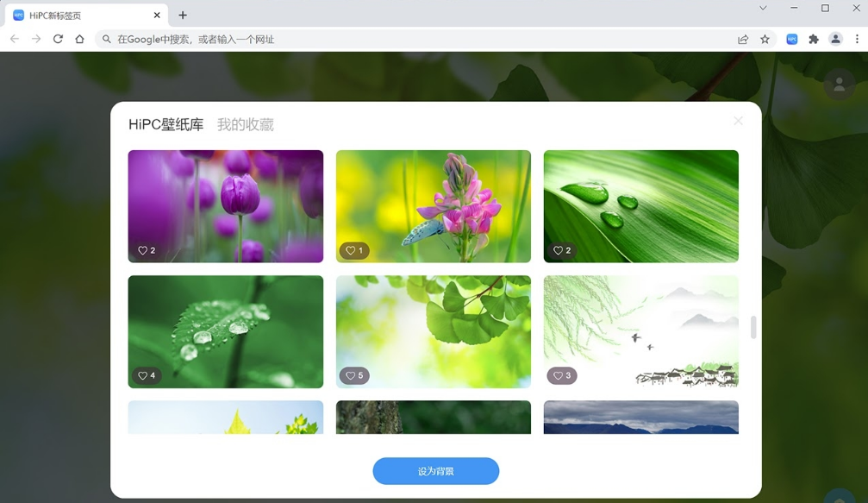Open the browser extensions puzzle icon

(x=813, y=39)
